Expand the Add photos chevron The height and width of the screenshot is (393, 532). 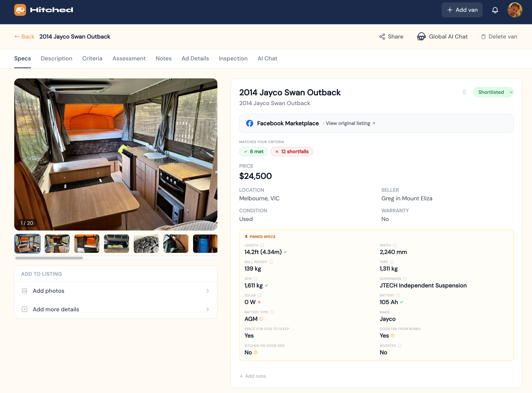click(x=208, y=291)
